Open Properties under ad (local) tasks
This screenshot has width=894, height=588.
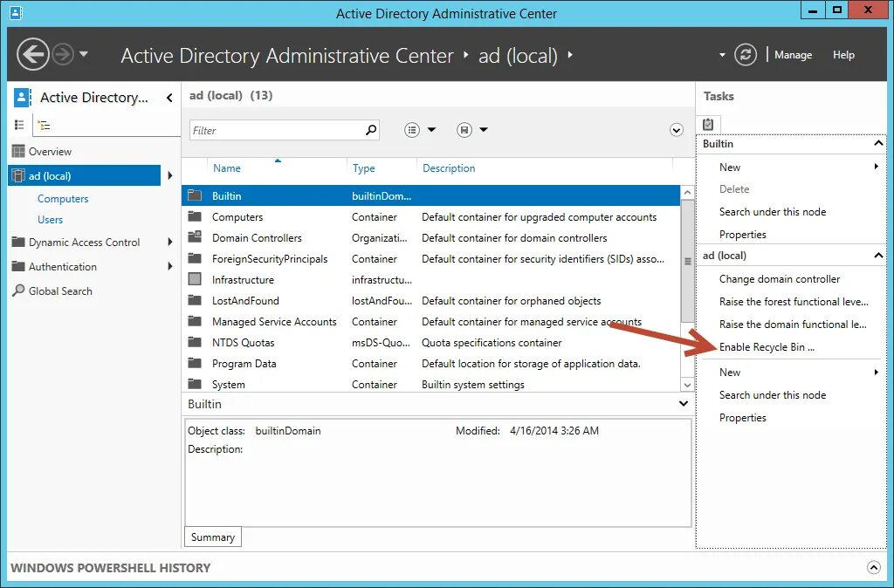point(742,418)
